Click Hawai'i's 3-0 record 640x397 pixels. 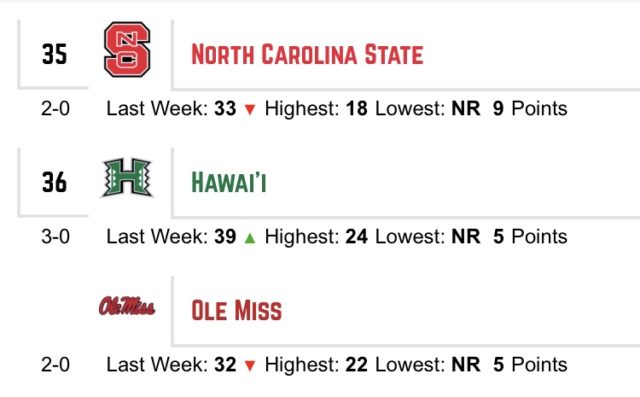coord(56,237)
